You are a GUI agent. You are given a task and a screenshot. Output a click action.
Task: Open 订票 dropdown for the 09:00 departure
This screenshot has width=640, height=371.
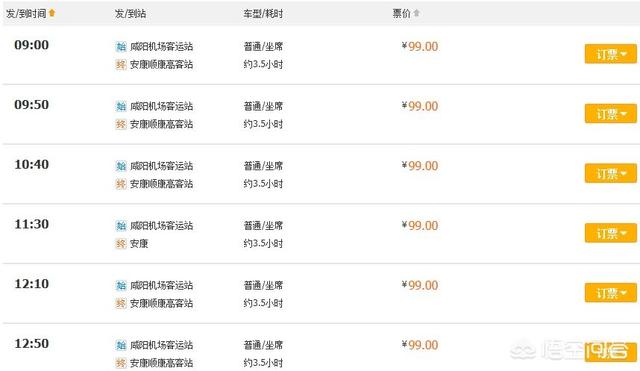611,54
